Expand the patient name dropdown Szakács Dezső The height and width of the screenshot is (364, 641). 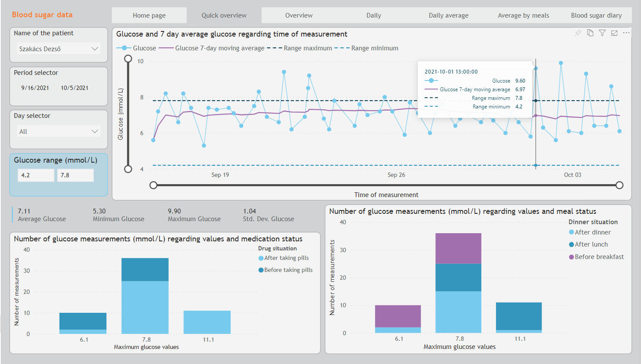tap(59, 49)
